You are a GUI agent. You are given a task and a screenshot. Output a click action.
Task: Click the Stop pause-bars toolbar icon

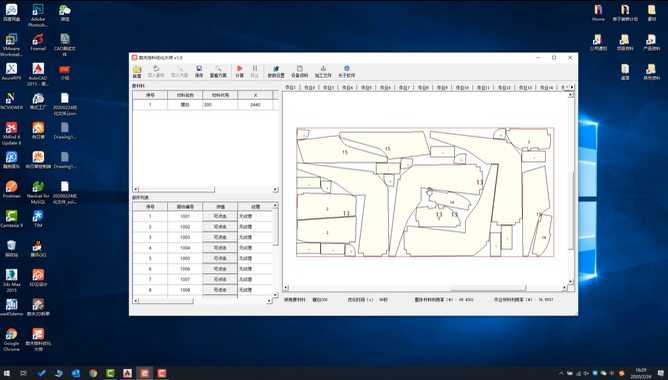255,71
